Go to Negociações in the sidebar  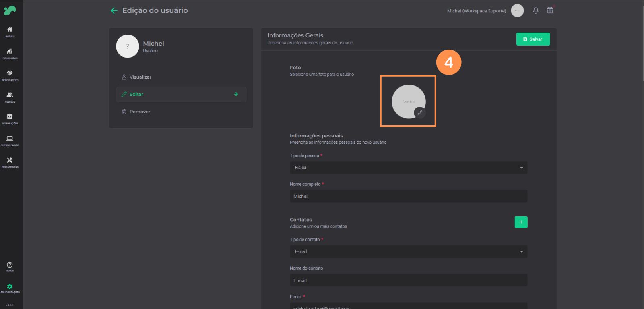[x=10, y=75]
